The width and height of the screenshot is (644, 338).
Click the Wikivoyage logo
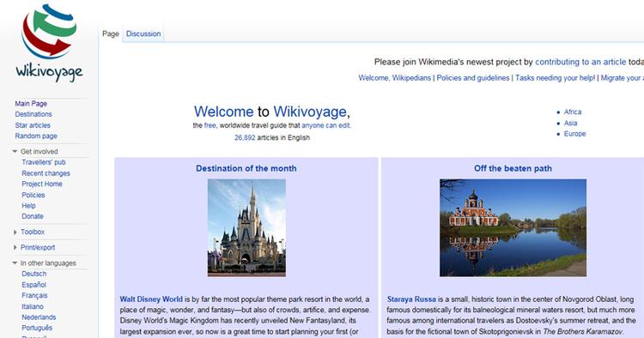(49, 43)
